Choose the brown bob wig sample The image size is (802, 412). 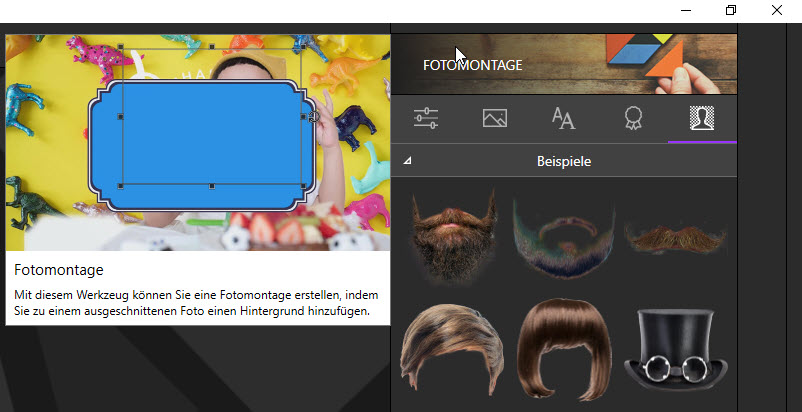pyautogui.click(x=564, y=349)
